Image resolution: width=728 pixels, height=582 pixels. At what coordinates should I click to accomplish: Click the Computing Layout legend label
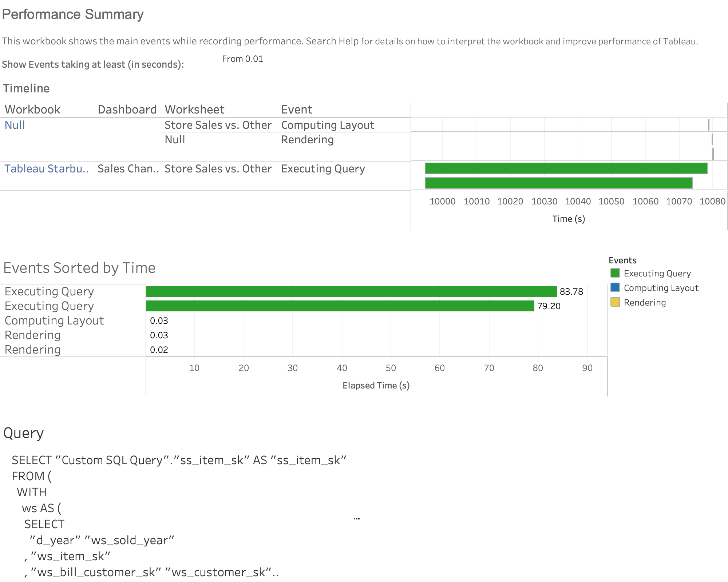click(661, 288)
